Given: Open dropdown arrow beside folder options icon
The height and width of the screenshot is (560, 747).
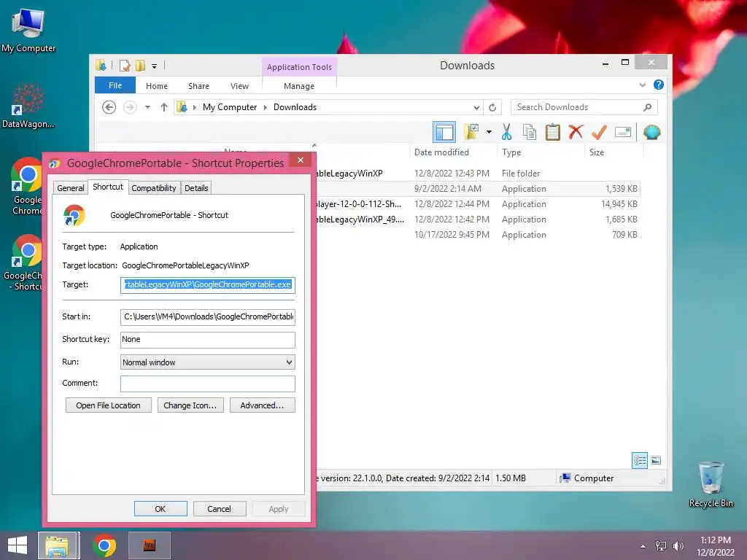Looking at the screenshot, I should pyautogui.click(x=489, y=132).
